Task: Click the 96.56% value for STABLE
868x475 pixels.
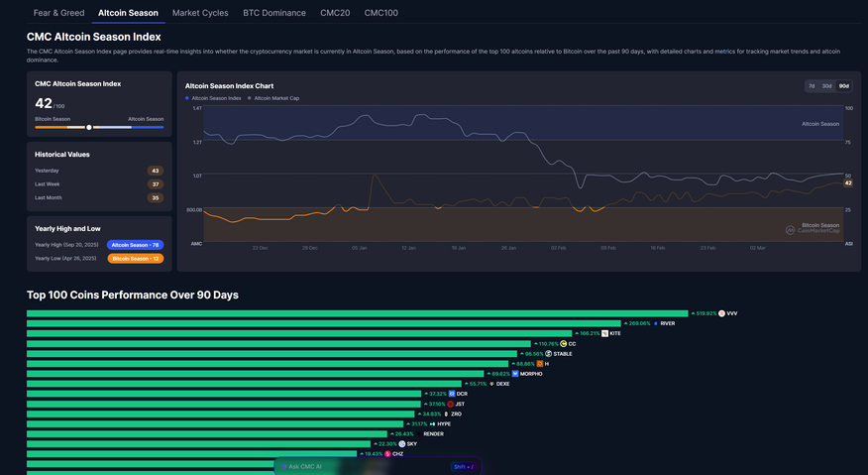Action: point(534,354)
